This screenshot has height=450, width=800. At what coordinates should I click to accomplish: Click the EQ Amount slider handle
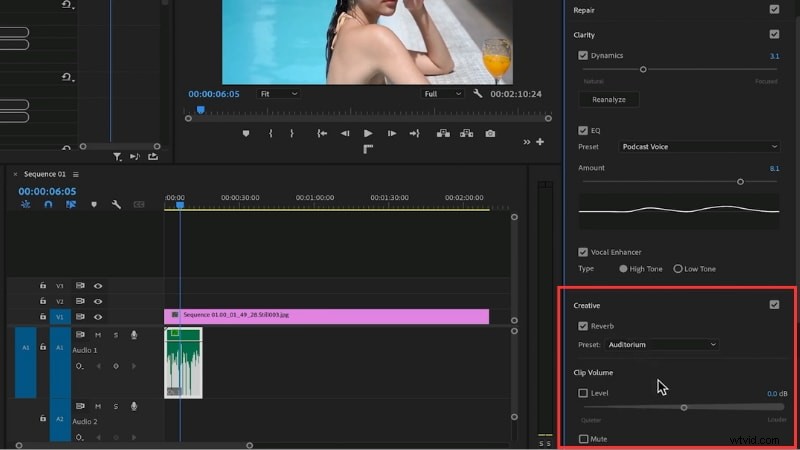(x=740, y=182)
